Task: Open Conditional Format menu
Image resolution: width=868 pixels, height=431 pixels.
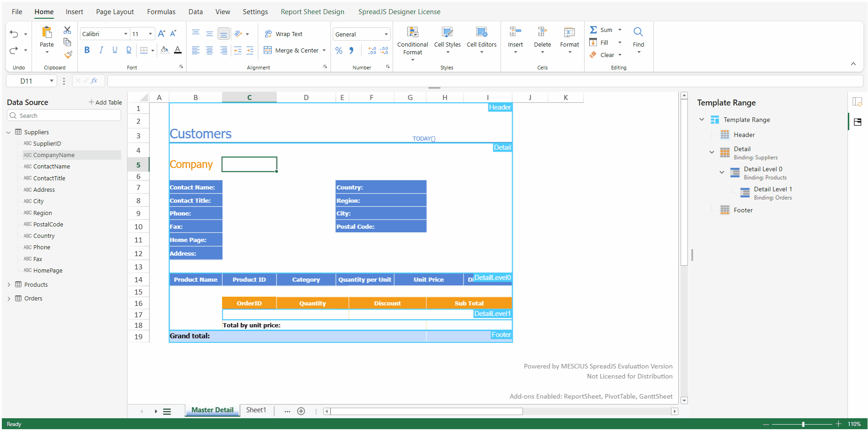Action: pyautogui.click(x=412, y=44)
